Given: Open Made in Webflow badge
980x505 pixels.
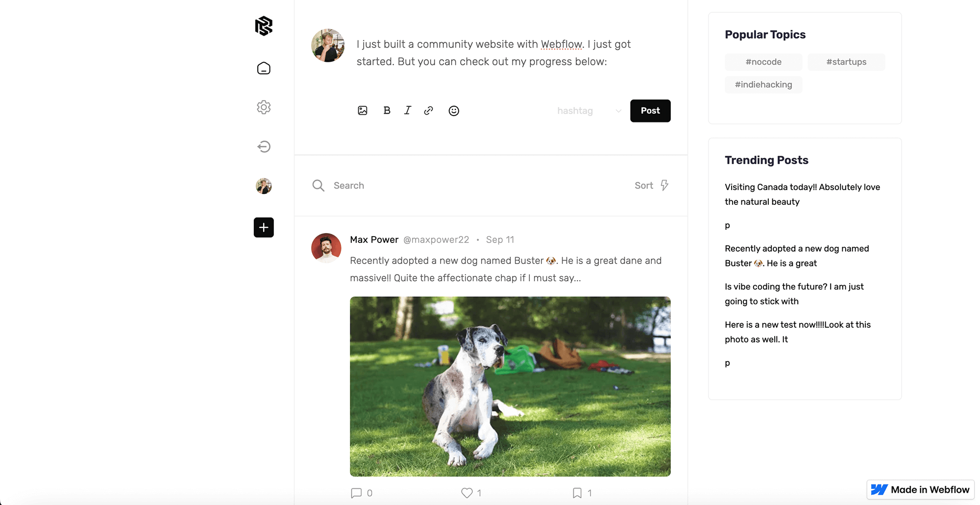Looking at the screenshot, I should click(920, 489).
